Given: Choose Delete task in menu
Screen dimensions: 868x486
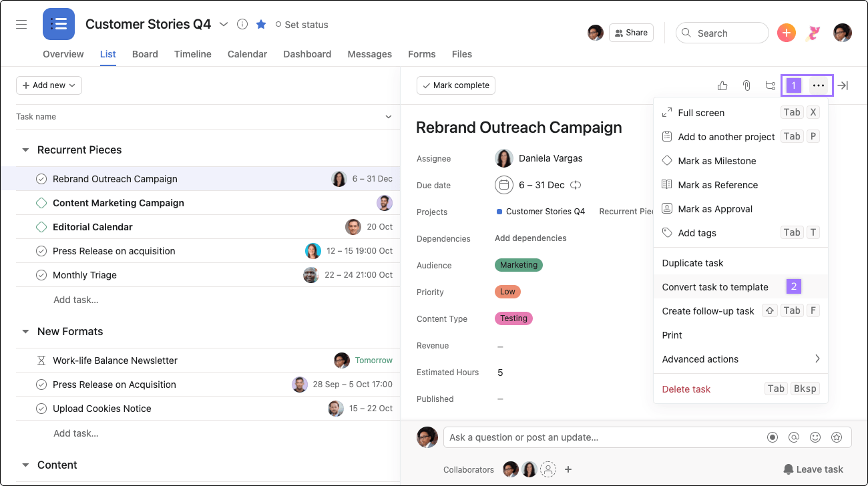Looking at the screenshot, I should [x=740, y=389].
